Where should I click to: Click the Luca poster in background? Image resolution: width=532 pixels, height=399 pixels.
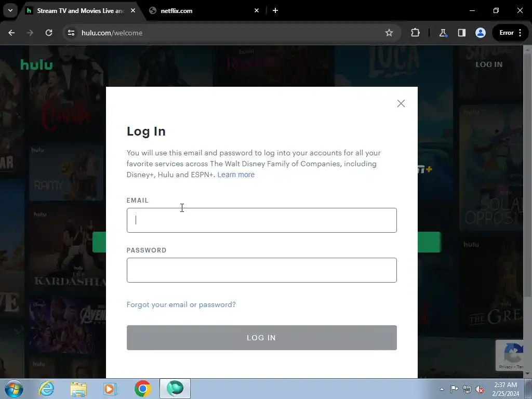point(394,66)
